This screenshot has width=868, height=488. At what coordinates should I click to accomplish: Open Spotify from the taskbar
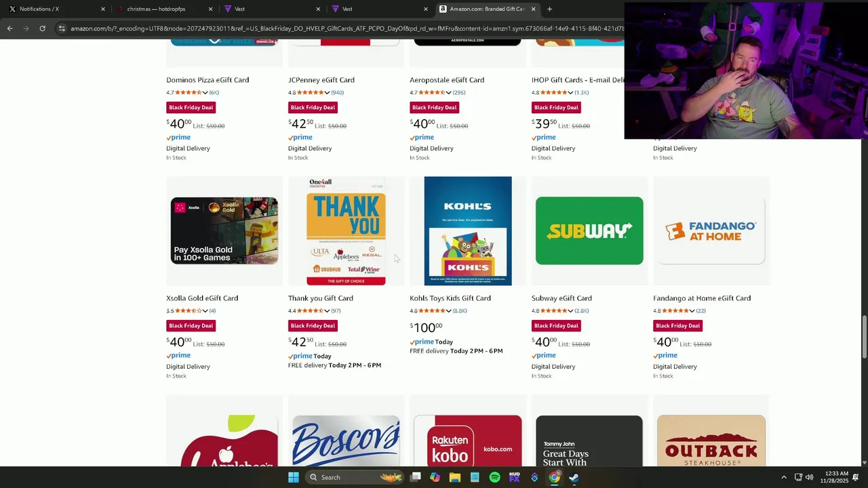pyautogui.click(x=494, y=477)
